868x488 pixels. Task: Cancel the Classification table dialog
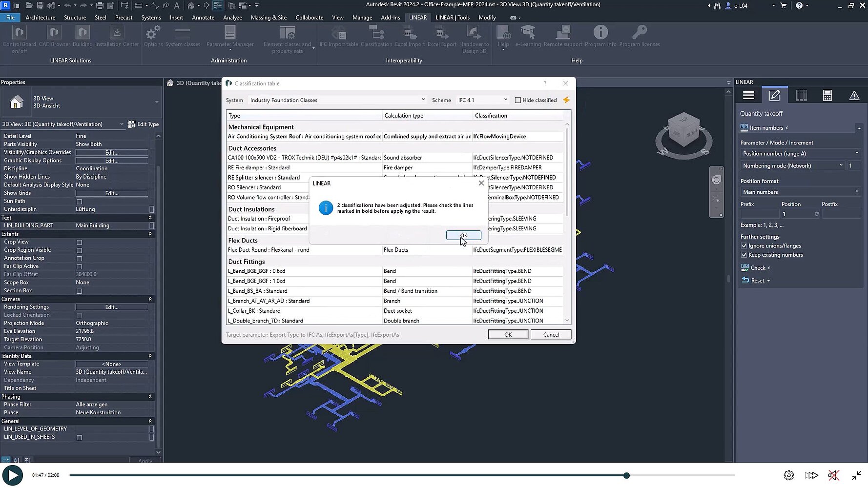[x=551, y=334]
